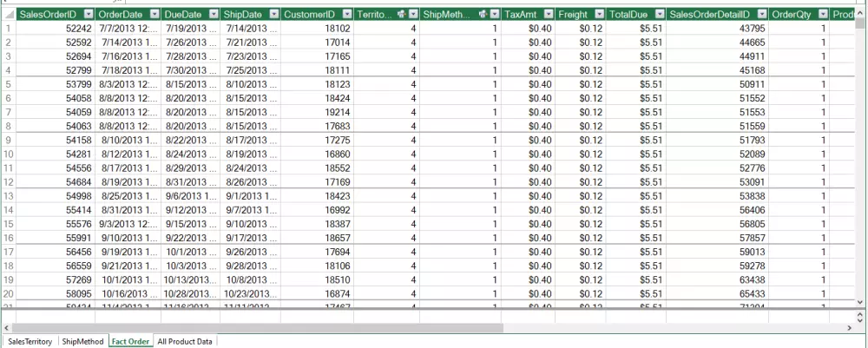
Task: Select the Fact Order tab
Action: tap(131, 341)
